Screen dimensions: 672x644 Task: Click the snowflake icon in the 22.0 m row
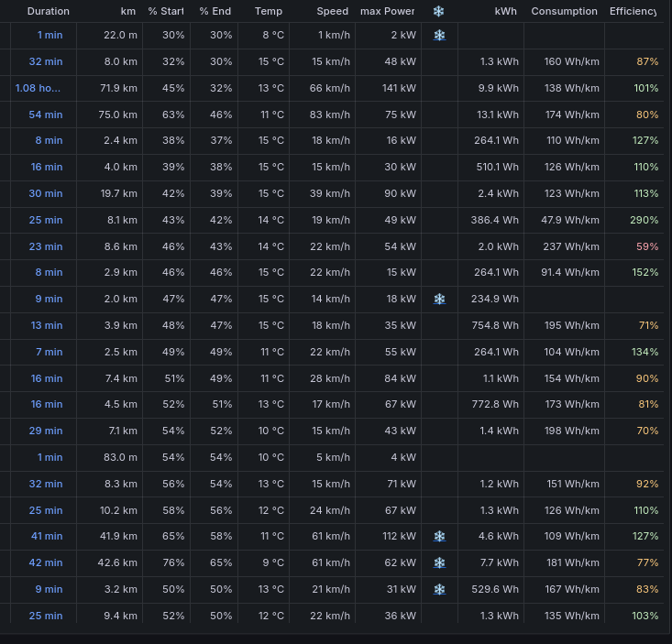[439, 35]
